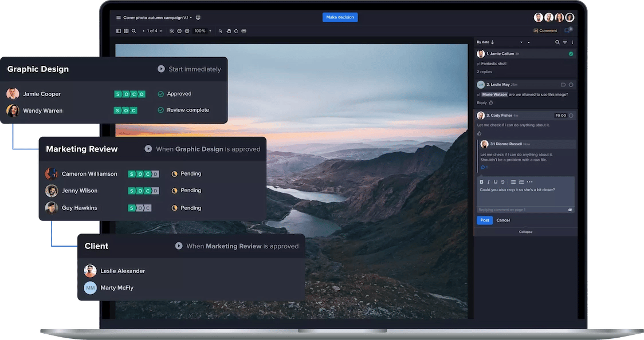
Task: Like Leslie May's comment with thumbs up
Action: (x=491, y=102)
